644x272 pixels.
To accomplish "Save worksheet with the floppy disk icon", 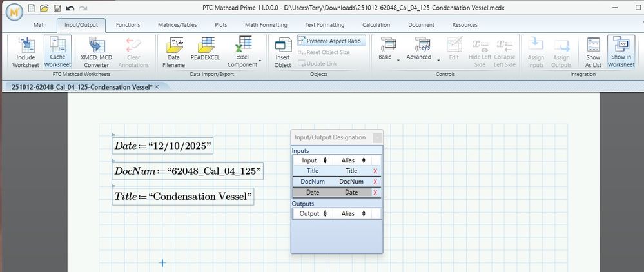I will (x=57, y=8).
